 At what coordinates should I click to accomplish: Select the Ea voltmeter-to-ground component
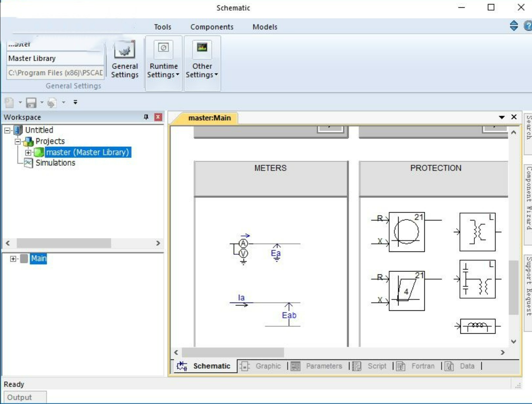[x=277, y=252]
